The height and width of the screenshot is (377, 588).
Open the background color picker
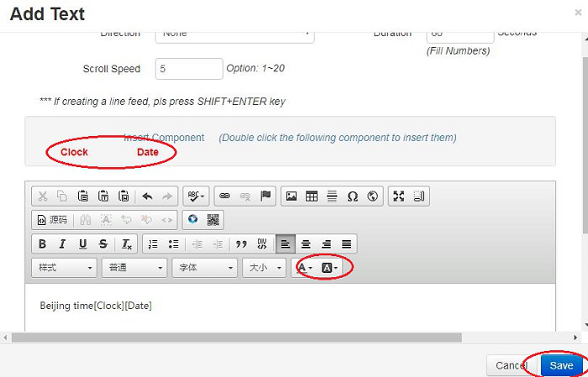pyautogui.click(x=330, y=268)
